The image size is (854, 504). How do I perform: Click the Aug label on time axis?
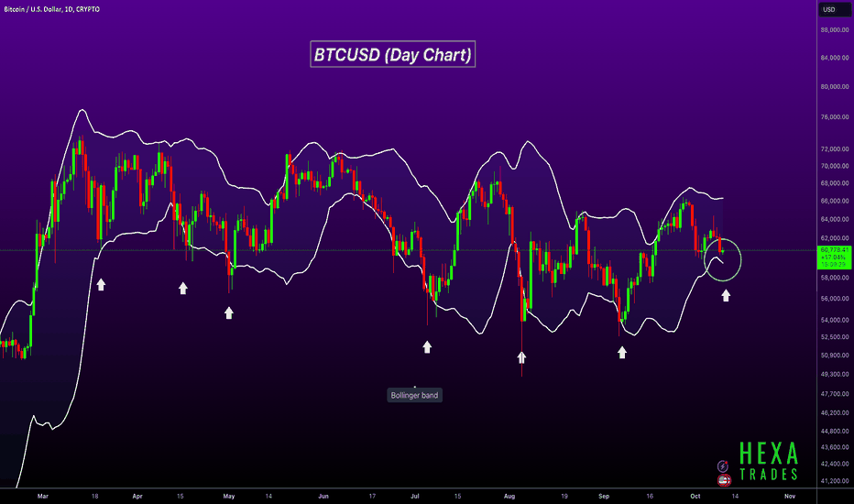tap(509, 497)
